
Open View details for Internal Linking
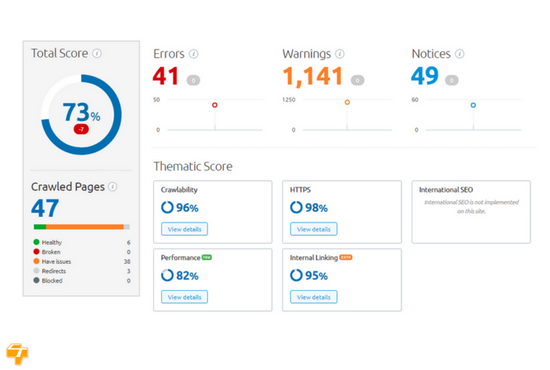[314, 297]
